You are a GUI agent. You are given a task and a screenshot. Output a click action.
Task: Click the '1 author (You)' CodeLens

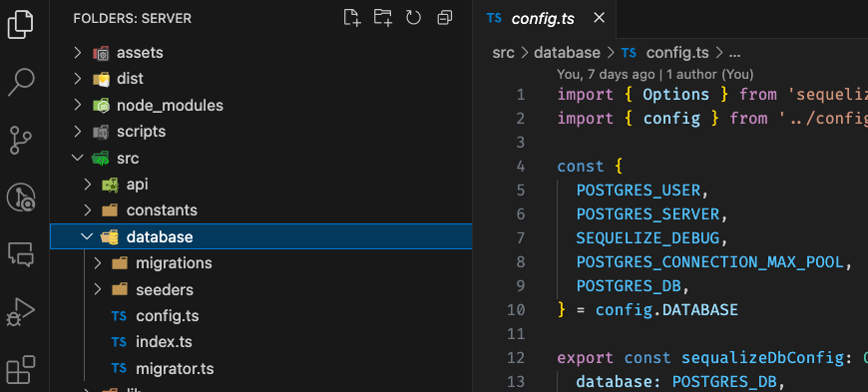tap(709, 74)
